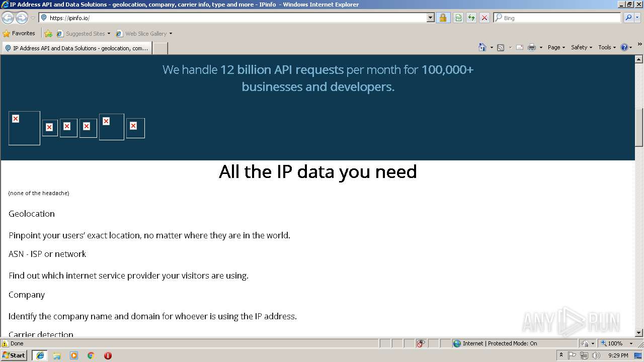Open the Favorites center
The height and width of the screenshot is (362, 644).
tap(19, 33)
